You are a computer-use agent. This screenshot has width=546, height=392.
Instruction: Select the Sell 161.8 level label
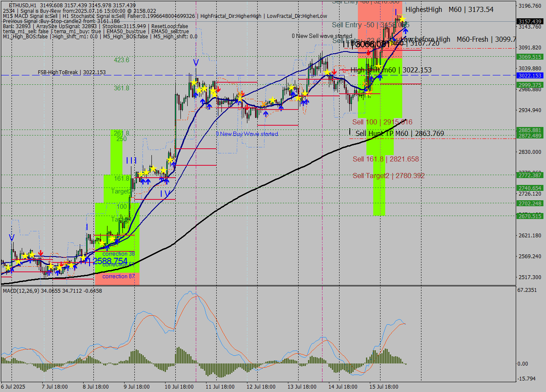click(386, 159)
